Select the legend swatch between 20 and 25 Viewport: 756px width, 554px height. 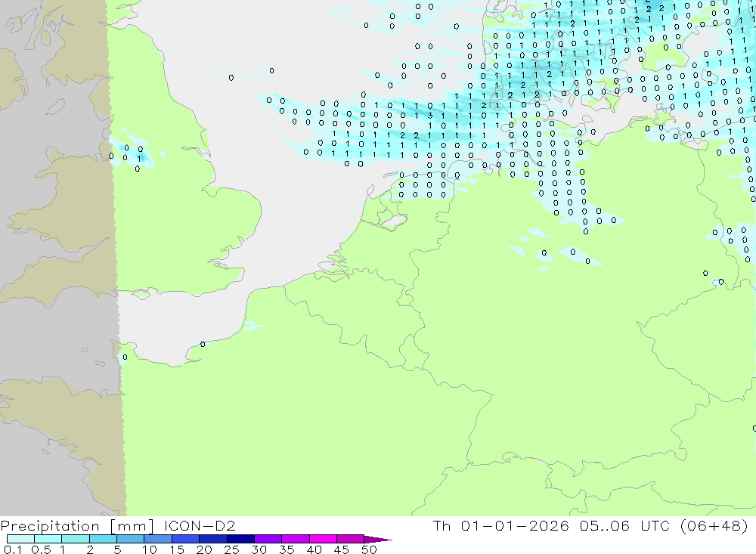(213, 539)
